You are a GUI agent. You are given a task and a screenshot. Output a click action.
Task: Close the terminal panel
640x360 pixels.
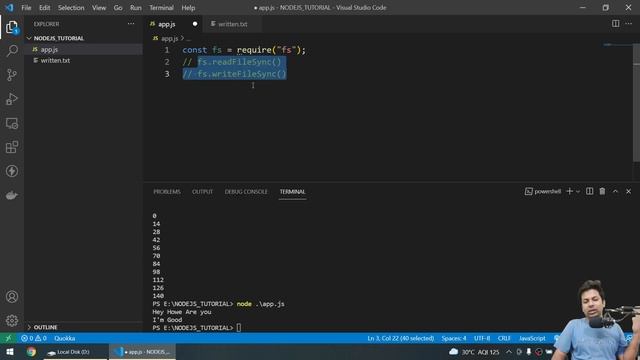(x=629, y=191)
